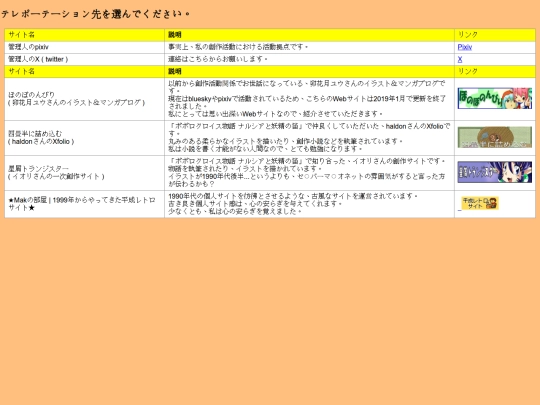Click the ほのぼのんびり site name cell
Image resolution: width=540 pixels, height=405 pixels.
pos(84,99)
